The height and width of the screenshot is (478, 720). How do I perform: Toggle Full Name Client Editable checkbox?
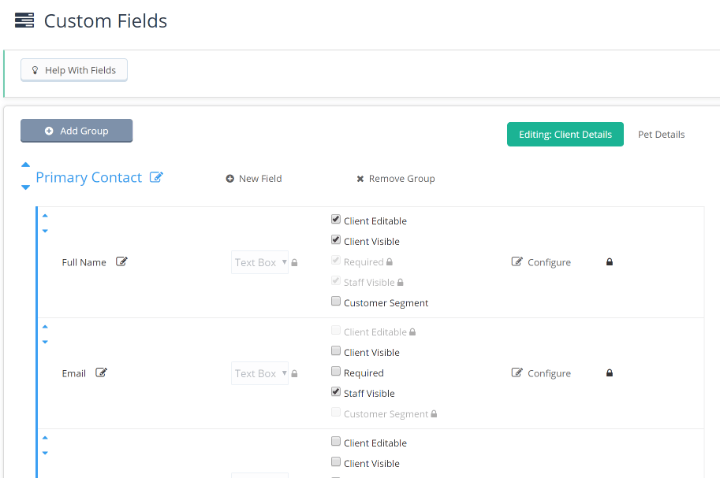pyautogui.click(x=336, y=219)
